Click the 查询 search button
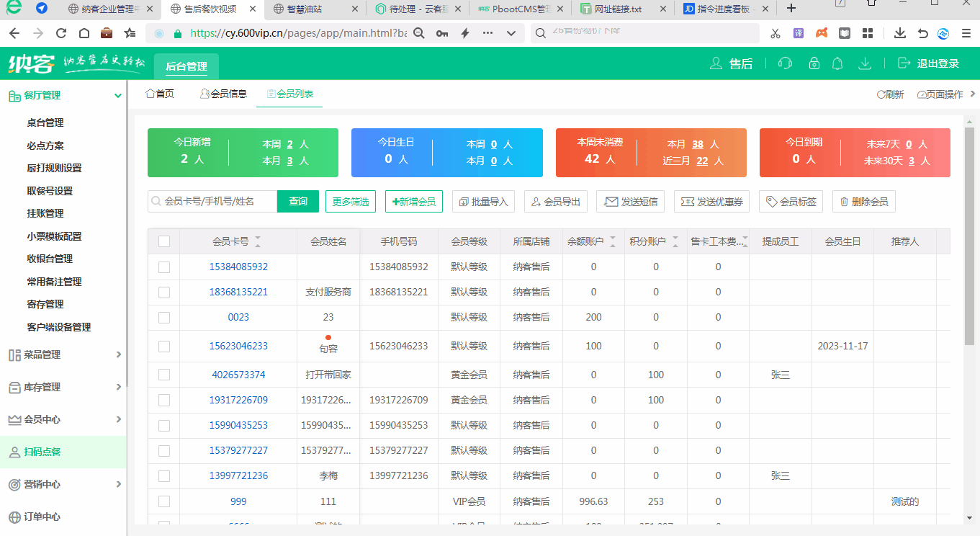 (297, 202)
